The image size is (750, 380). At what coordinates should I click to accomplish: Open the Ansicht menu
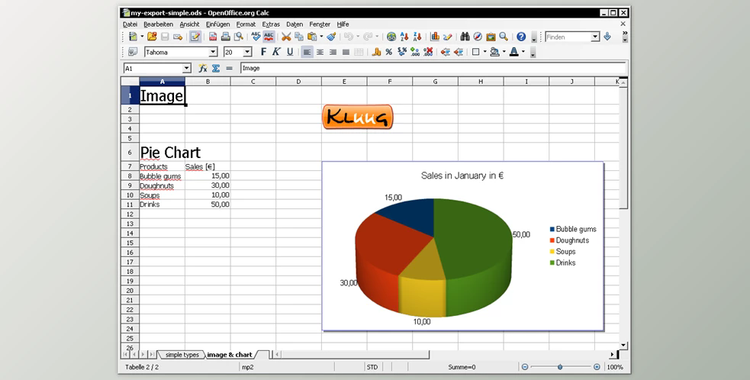coord(189,24)
